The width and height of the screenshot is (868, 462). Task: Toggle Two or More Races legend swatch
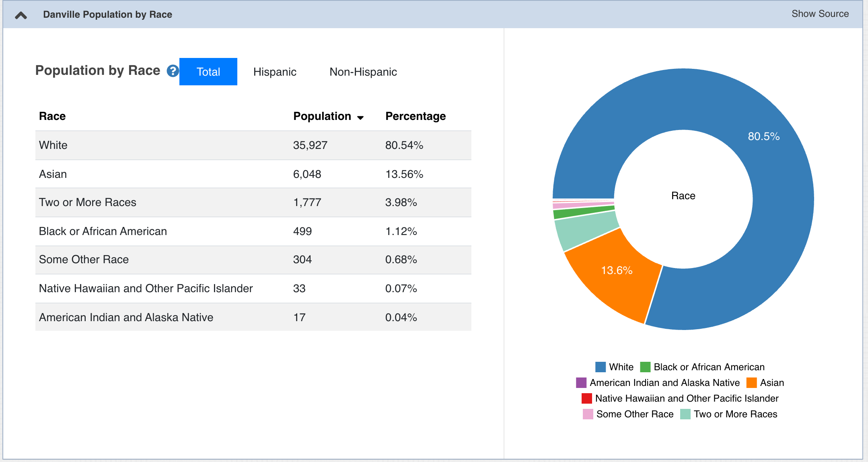[685, 414]
